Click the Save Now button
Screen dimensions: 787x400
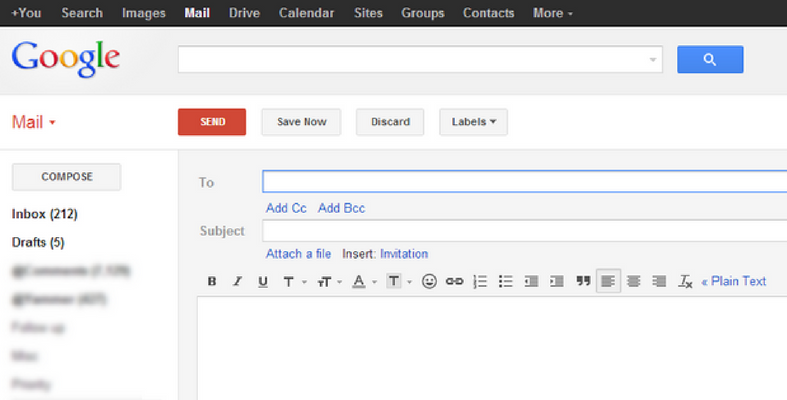301,122
